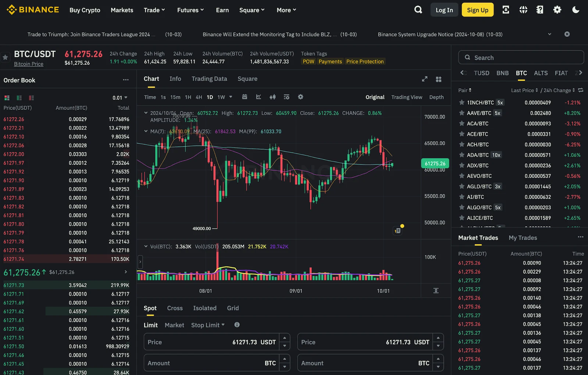
Task: Click the candlestick chart style icon
Action: click(272, 97)
